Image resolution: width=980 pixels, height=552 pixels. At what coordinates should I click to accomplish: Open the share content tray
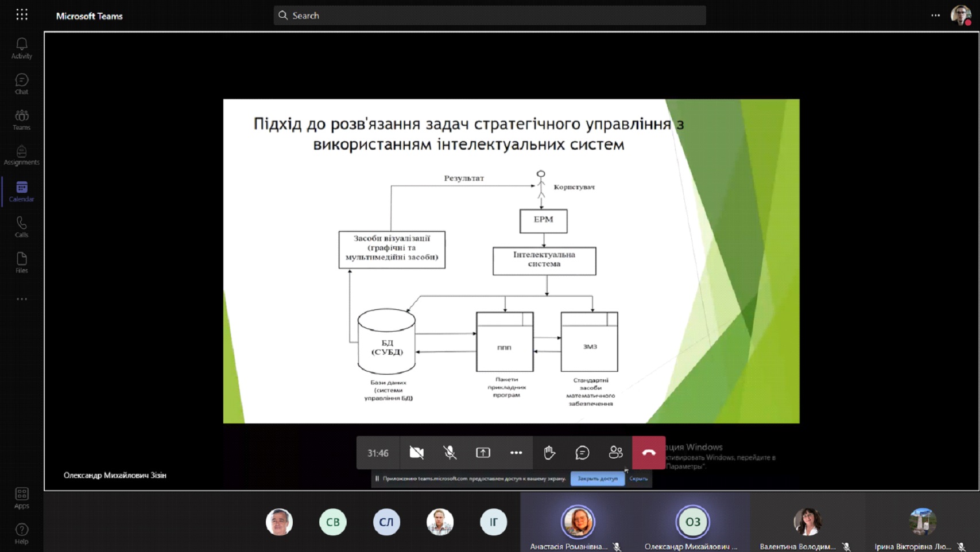483,453
